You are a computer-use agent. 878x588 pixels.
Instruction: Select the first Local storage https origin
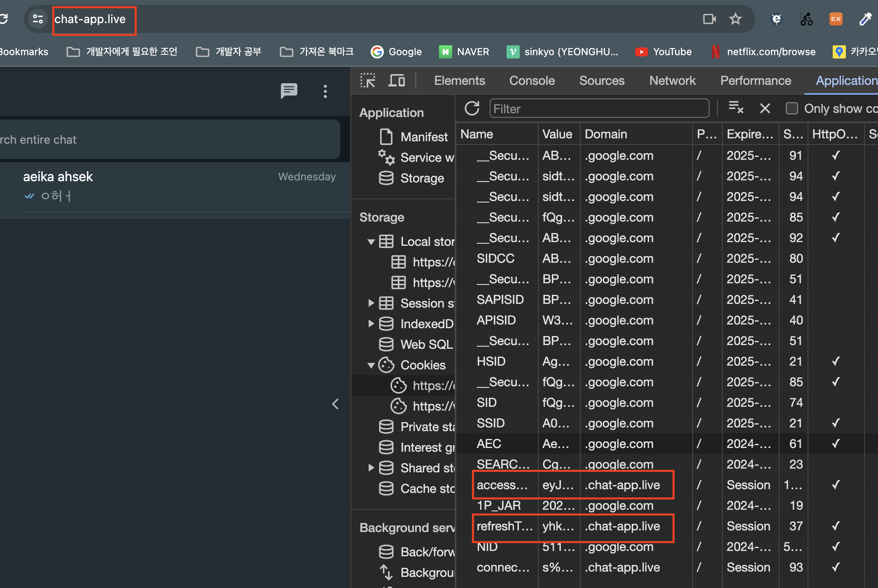[423, 262]
